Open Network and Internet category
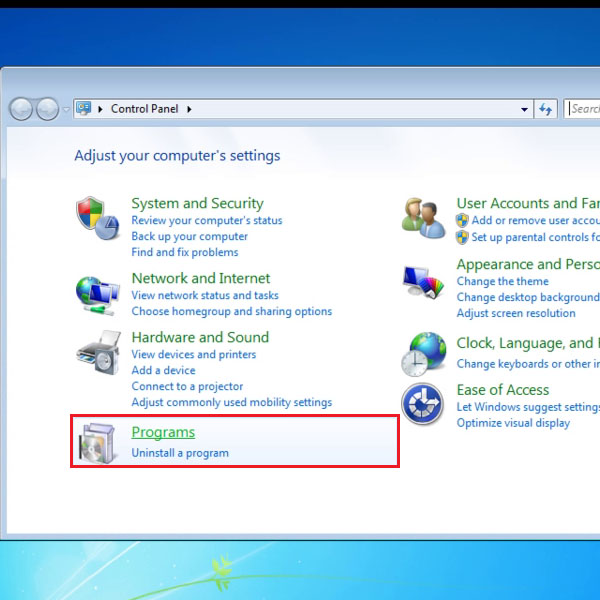600x600 pixels. pyautogui.click(x=201, y=278)
